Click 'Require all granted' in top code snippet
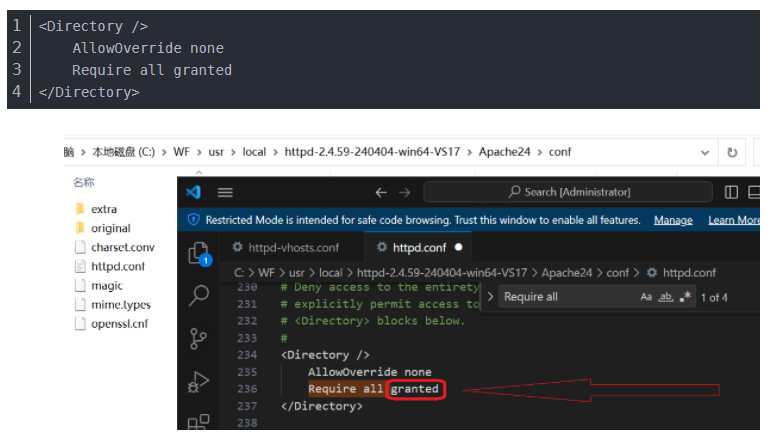Screen dimensions: 767x439 (x=152, y=70)
